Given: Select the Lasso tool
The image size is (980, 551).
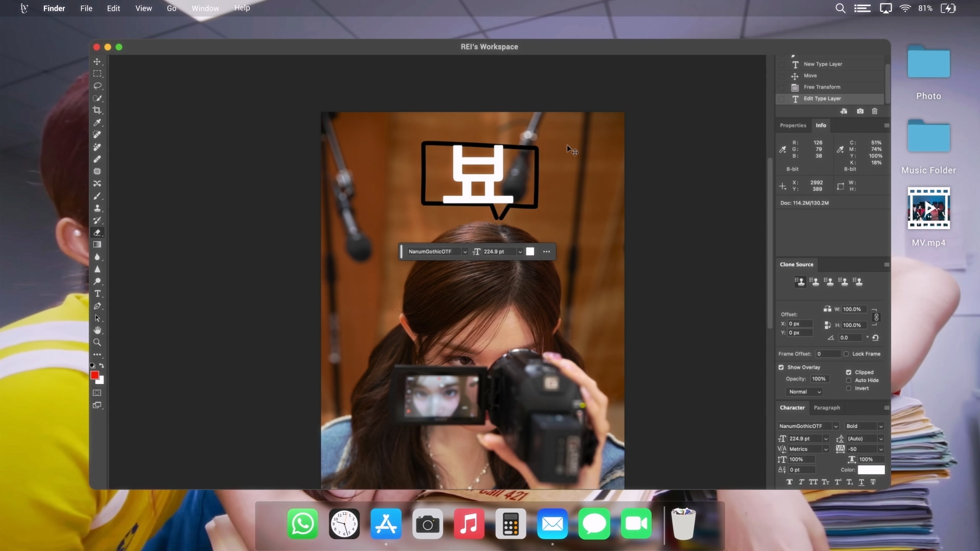Looking at the screenshot, I should [x=97, y=86].
